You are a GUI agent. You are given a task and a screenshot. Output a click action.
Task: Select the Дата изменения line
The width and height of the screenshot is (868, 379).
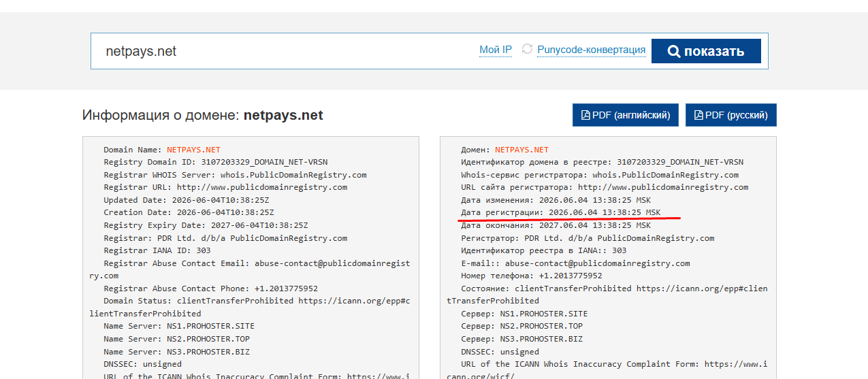(x=556, y=200)
